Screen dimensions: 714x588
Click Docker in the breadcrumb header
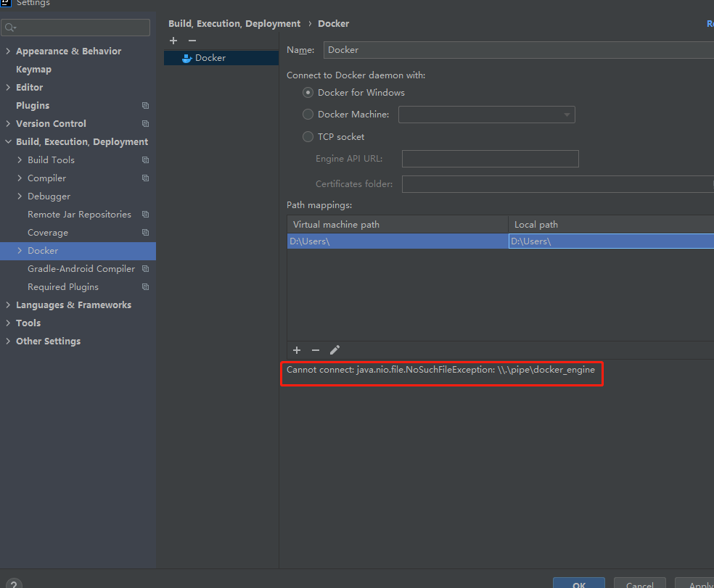pyautogui.click(x=333, y=23)
